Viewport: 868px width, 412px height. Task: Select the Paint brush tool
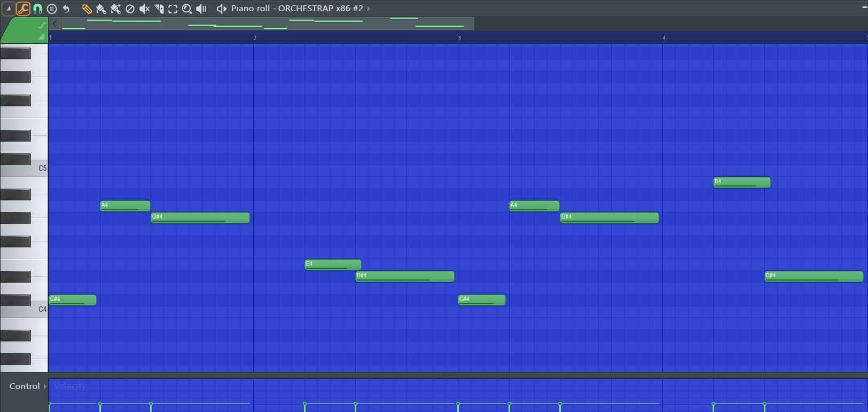[x=101, y=9]
